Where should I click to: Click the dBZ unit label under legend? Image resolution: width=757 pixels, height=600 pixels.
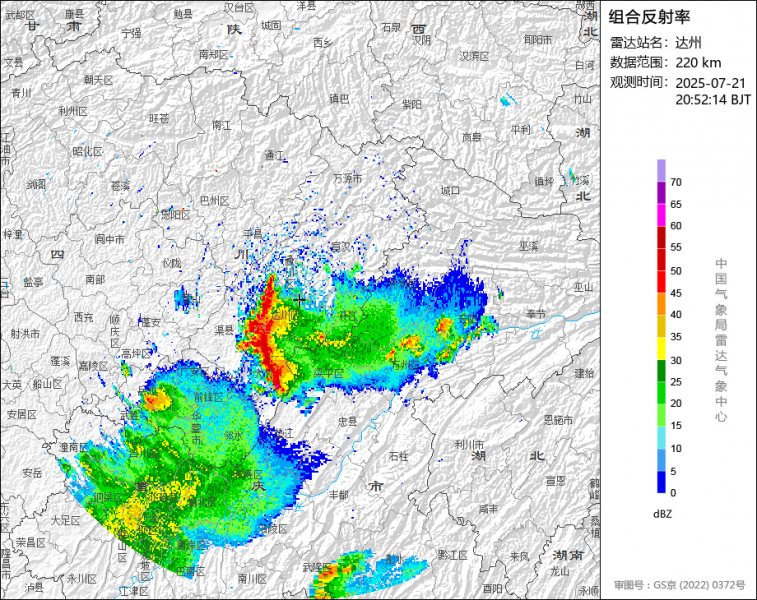tap(661, 513)
